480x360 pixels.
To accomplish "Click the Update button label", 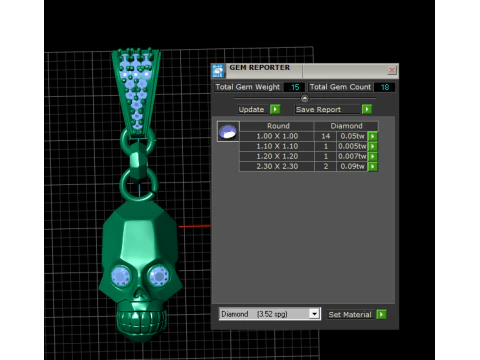I will 251,110.
